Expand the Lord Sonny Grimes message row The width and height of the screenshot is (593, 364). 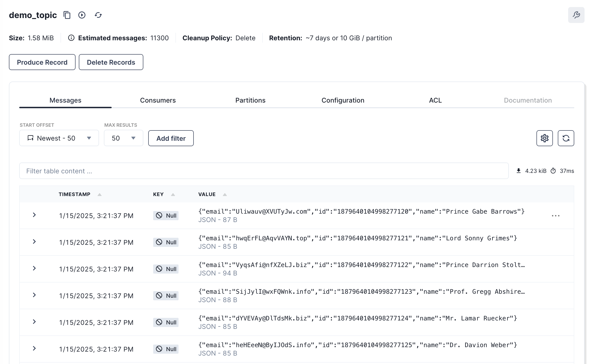[34, 242]
